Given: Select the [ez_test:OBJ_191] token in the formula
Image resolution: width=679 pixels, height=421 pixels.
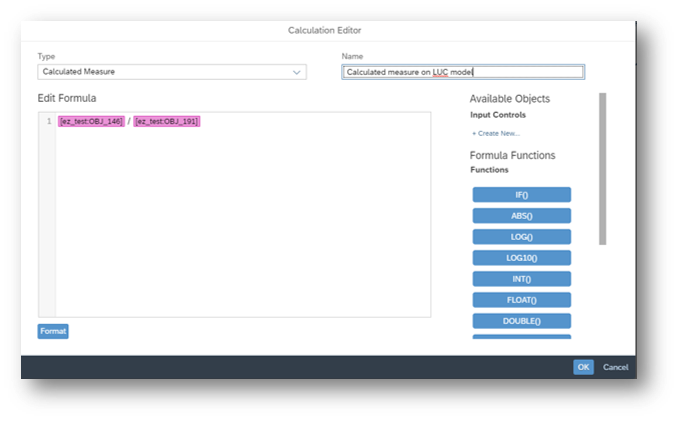Looking at the screenshot, I should [167, 121].
